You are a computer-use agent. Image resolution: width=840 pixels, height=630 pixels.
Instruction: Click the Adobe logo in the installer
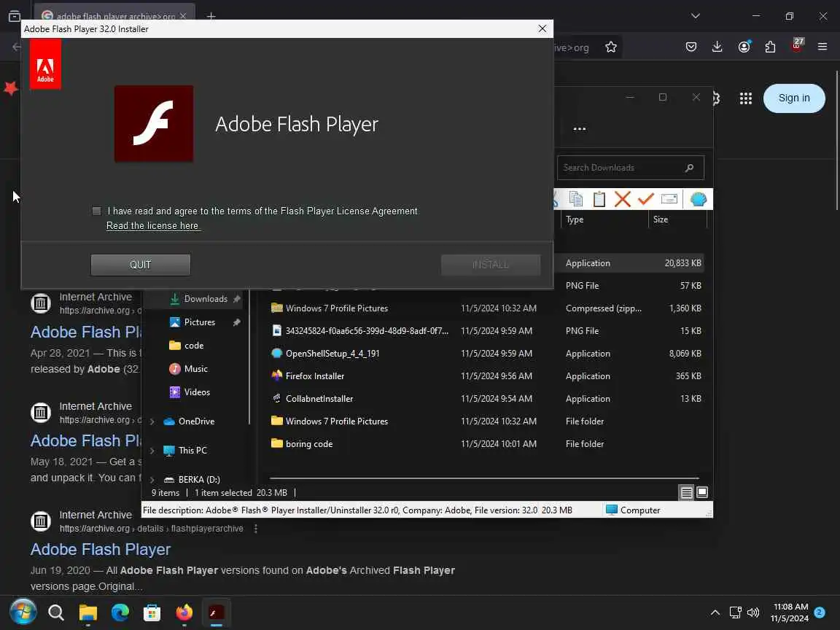pos(45,64)
